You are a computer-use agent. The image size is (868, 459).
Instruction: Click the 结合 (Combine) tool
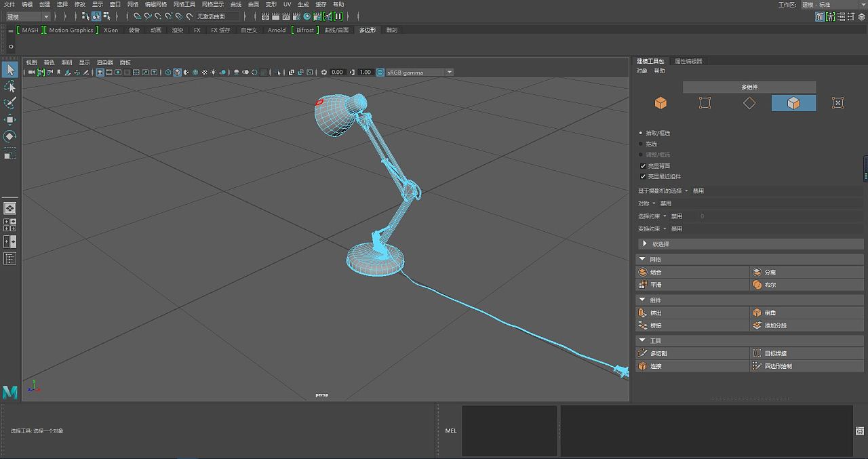click(693, 272)
